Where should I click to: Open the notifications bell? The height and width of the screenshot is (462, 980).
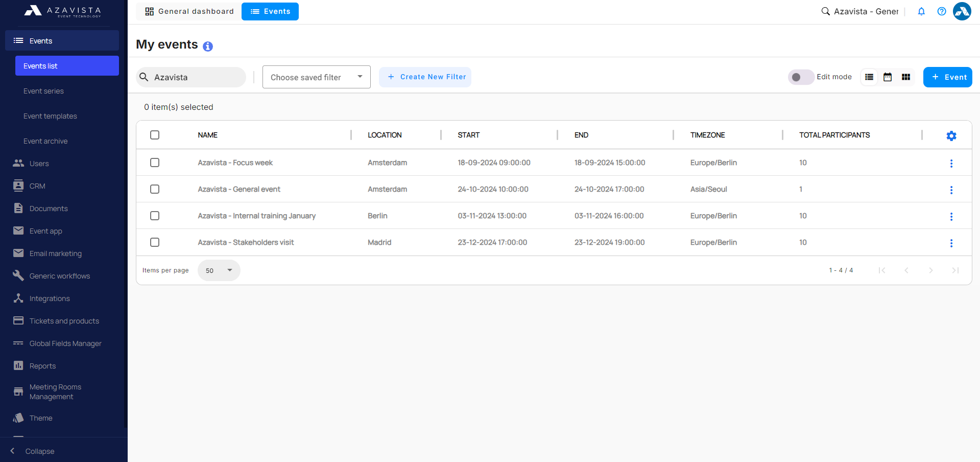(x=921, y=11)
